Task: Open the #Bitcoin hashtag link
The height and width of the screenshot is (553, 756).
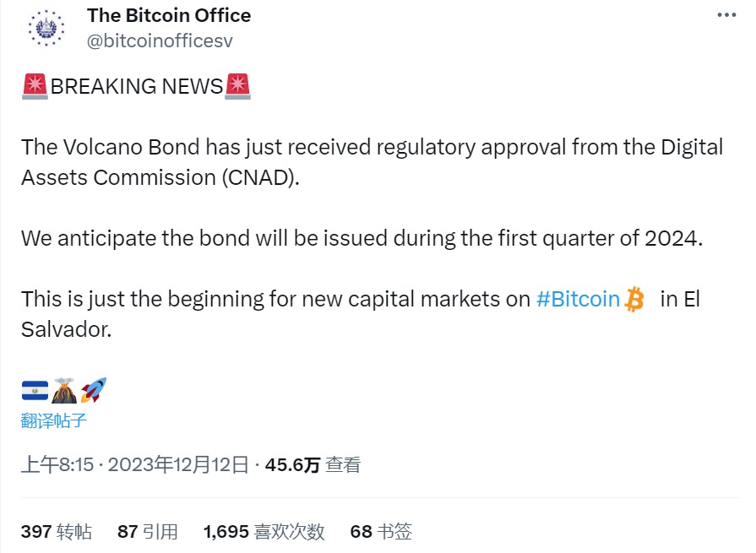Action: pos(579,299)
